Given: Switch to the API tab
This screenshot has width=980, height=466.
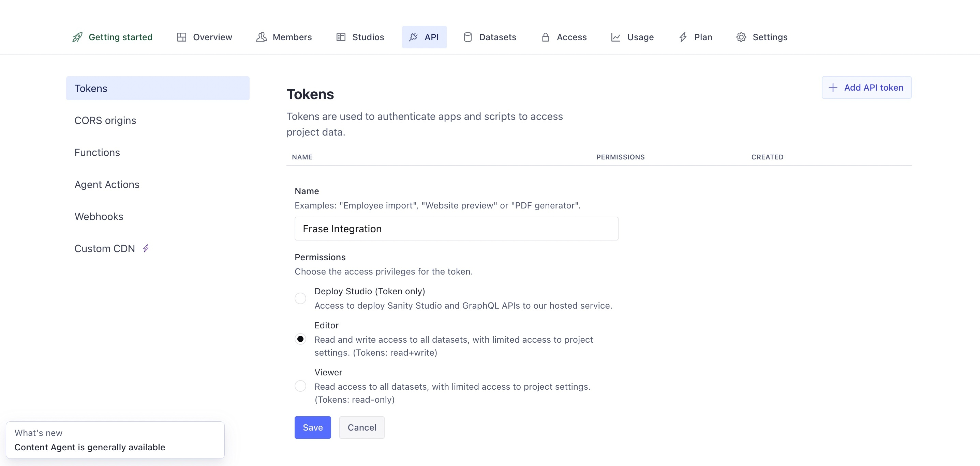Looking at the screenshot, I should point(424,37).
